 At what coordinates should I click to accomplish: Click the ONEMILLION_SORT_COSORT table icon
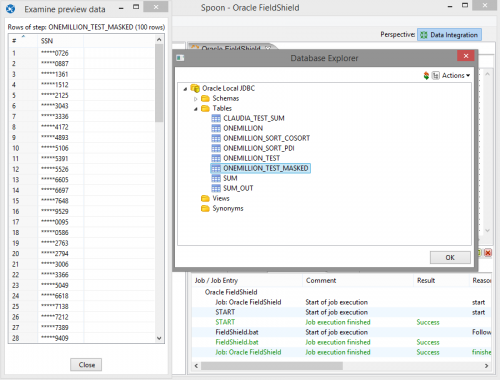click(216, 138)
